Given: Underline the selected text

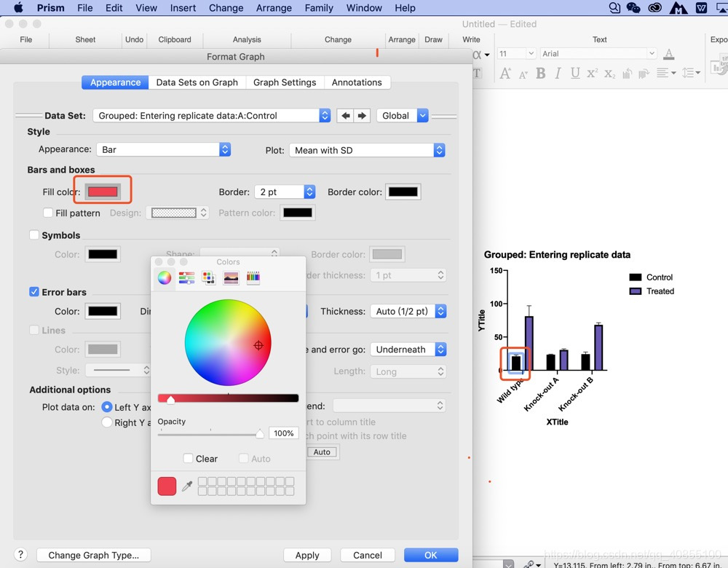Looking at the screenshot, I should click(575, 74).
